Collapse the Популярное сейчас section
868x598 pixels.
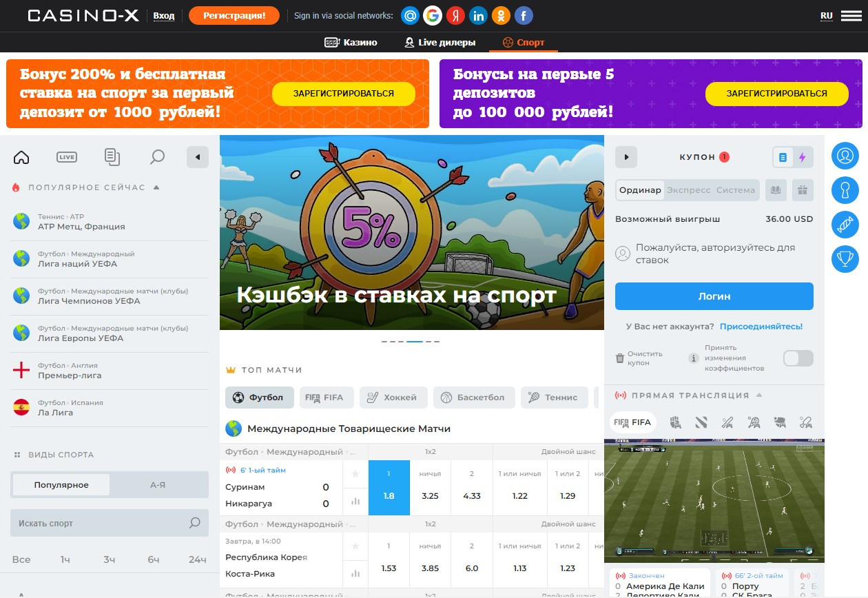pos(156,187)
